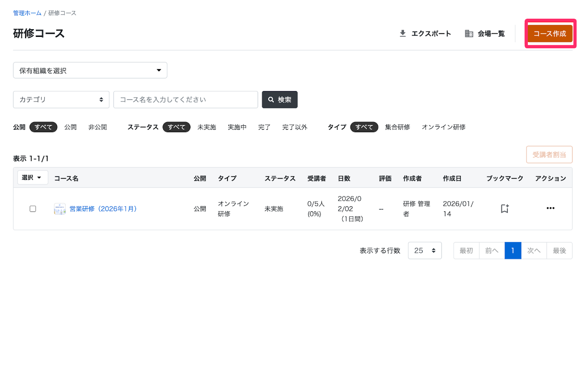The width and height of the screenshot is (588, 369).
Task: Click the 表示 1-1/1 count text
Action: pos(31,159)
